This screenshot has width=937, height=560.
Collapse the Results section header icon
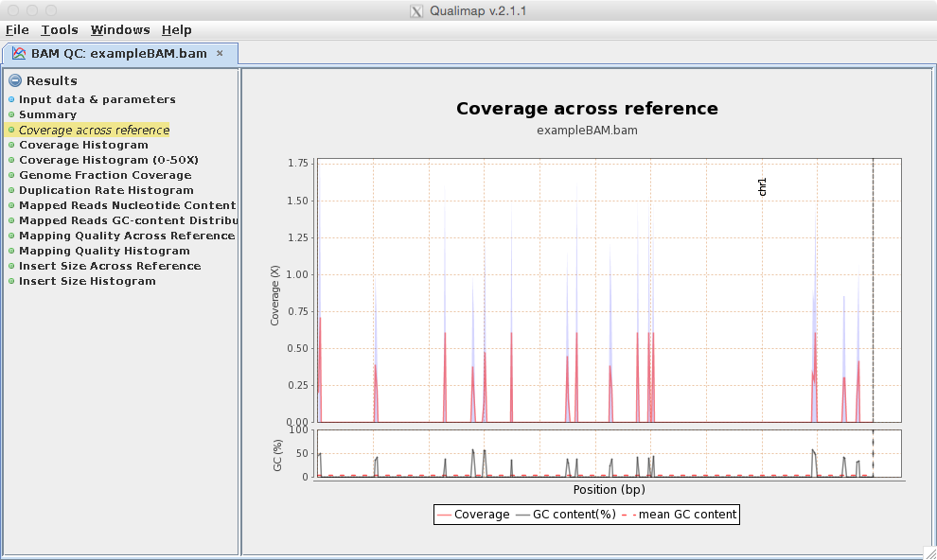15,81
